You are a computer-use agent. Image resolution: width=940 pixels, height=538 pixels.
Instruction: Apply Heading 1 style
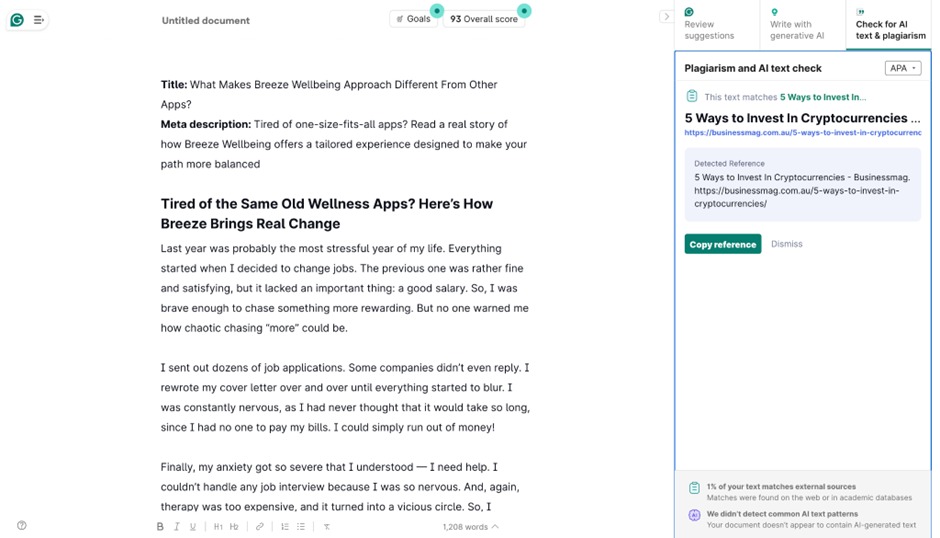(218, 526)
